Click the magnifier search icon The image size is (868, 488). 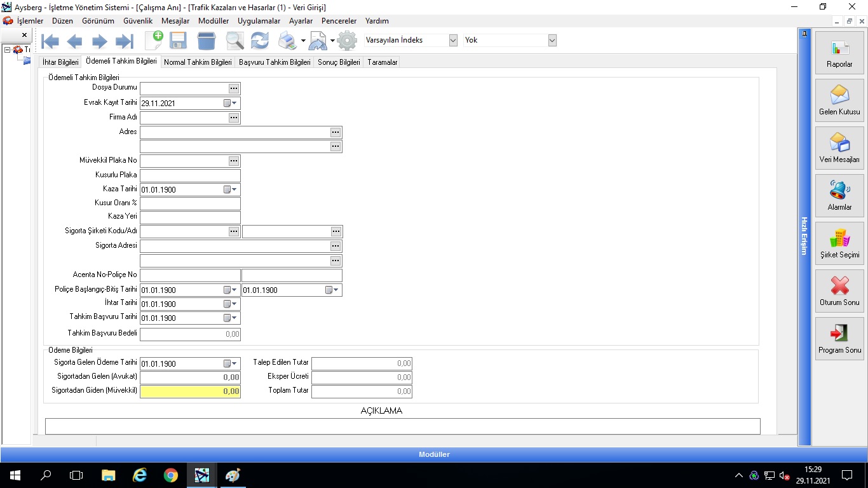[x=234, y=41]
